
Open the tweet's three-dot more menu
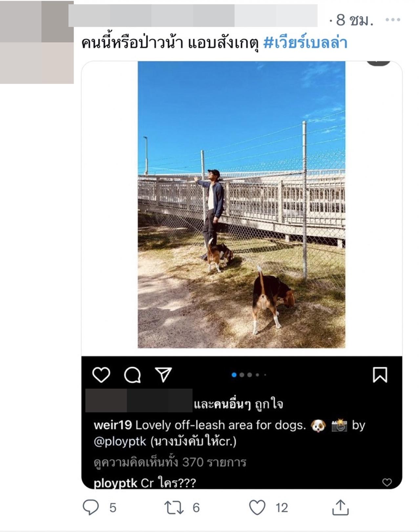point(392,20)
